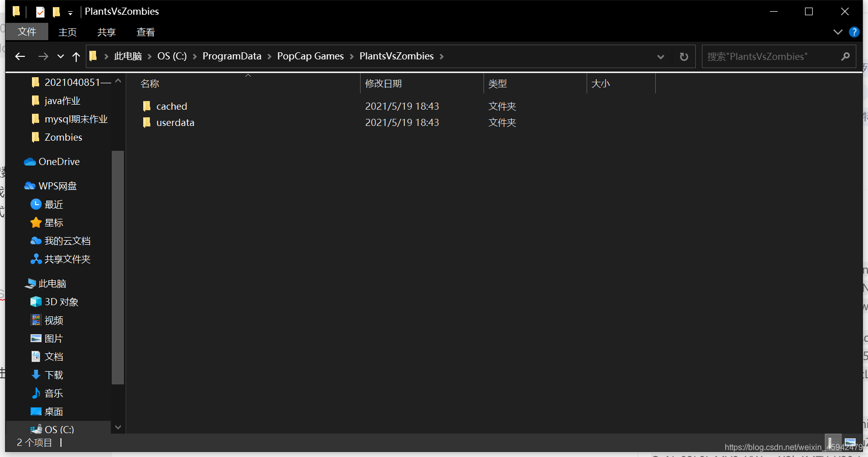868x457 pixels.
Task: Click the search magnifier icon
Action: [x=845, y=56]
